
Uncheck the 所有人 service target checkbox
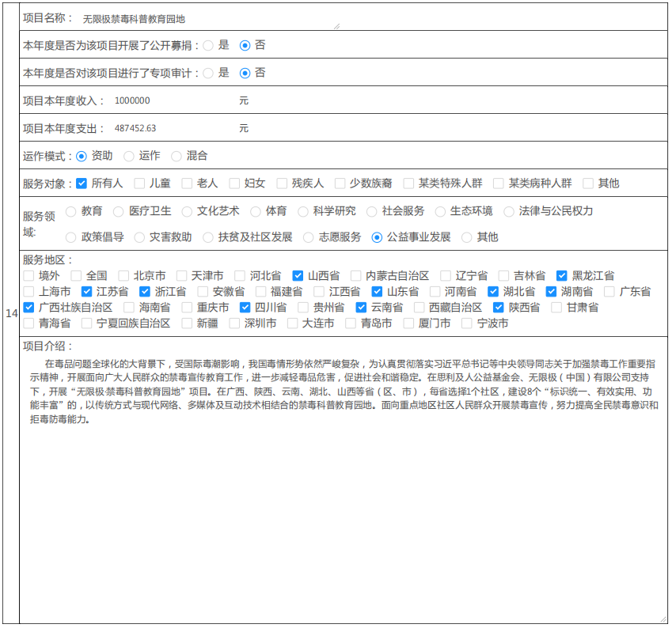coord(82,183)
